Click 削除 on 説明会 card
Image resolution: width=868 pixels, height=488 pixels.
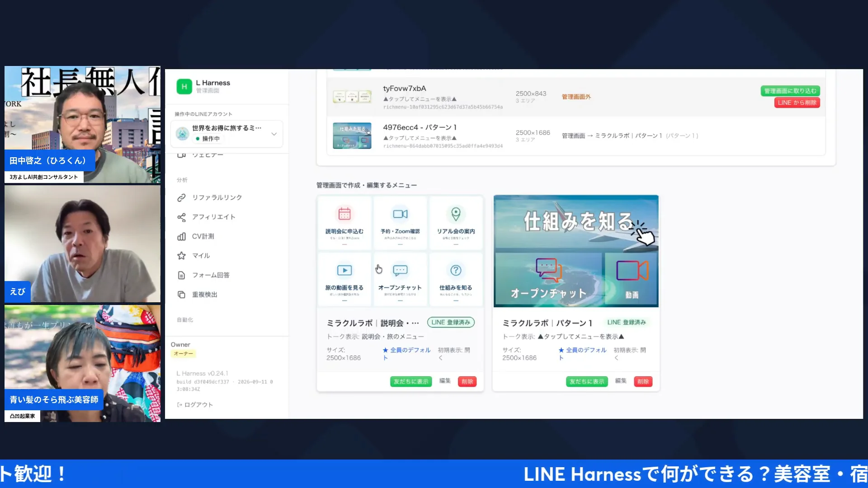467,382
